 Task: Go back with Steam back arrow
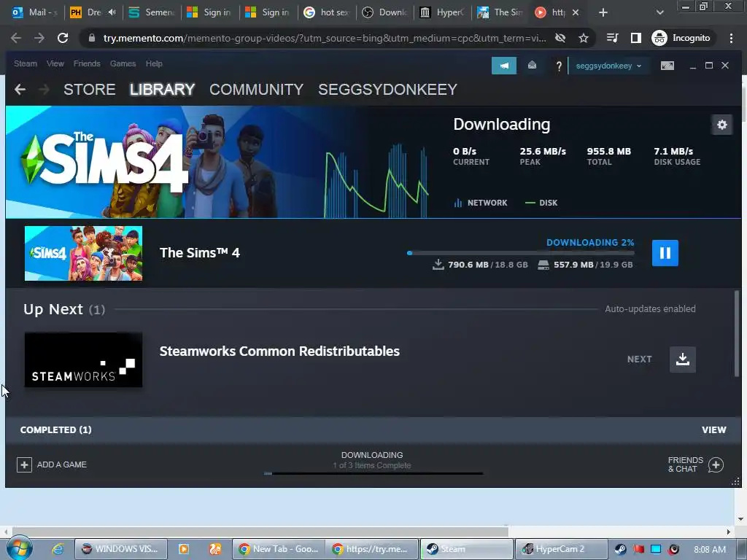pos(20,89)
